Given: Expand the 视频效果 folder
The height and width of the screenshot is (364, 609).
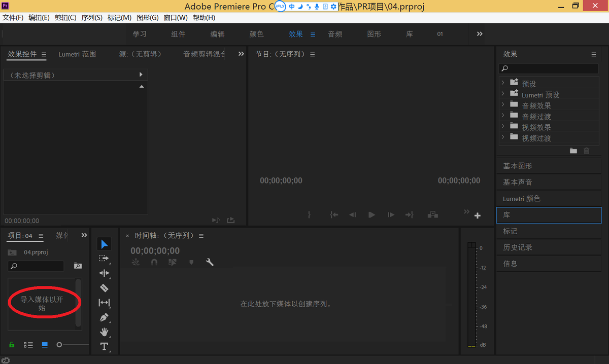Looking at the screenshot, I should (x=503, y=126).
